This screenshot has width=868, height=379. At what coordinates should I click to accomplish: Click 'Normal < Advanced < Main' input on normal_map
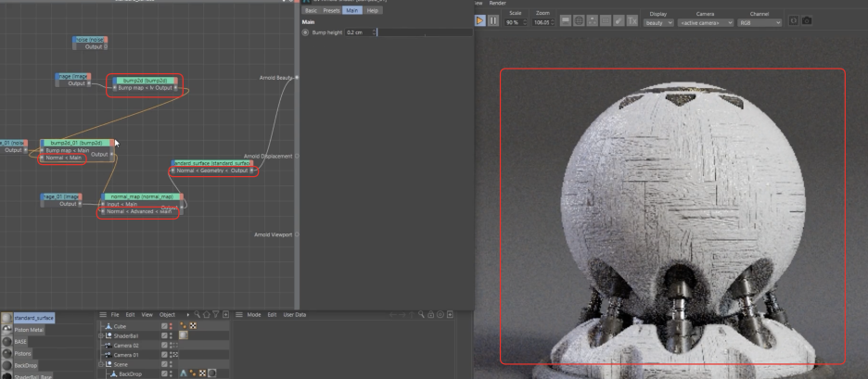tap(138, 211)
